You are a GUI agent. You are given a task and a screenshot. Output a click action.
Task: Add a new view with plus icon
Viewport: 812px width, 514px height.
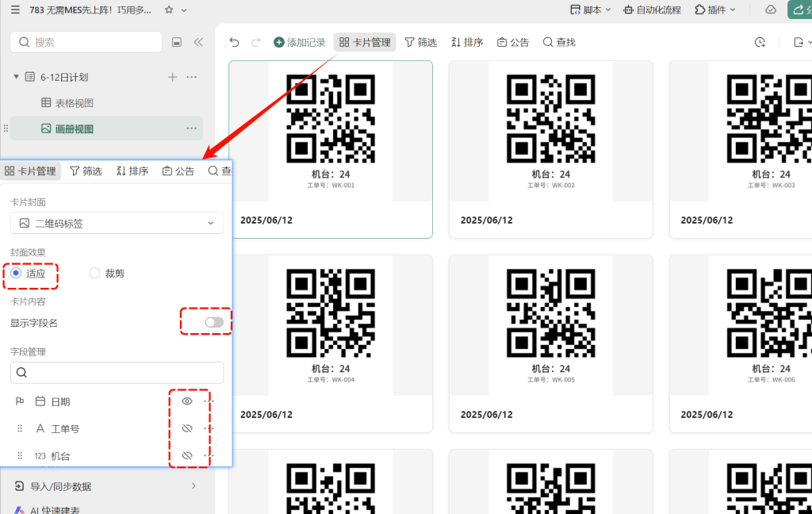click(x=172, y=77)
